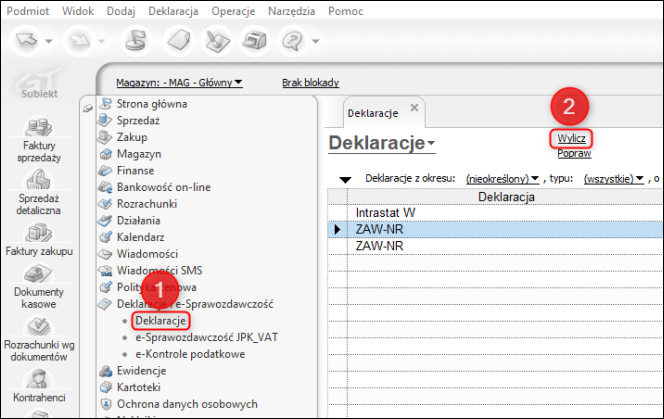664x419 pixels.
Task: Click the Wylicz link
Action: pyautogui.click(x=571, y=139)
